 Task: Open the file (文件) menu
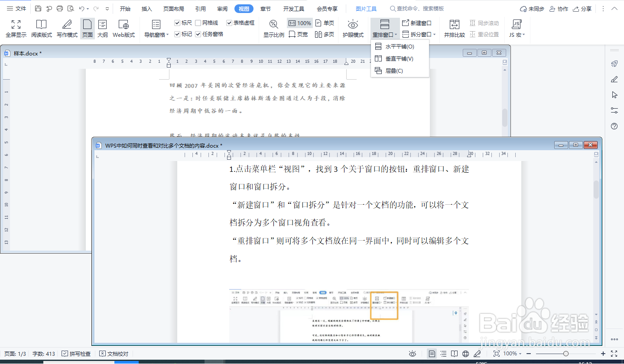16,9
